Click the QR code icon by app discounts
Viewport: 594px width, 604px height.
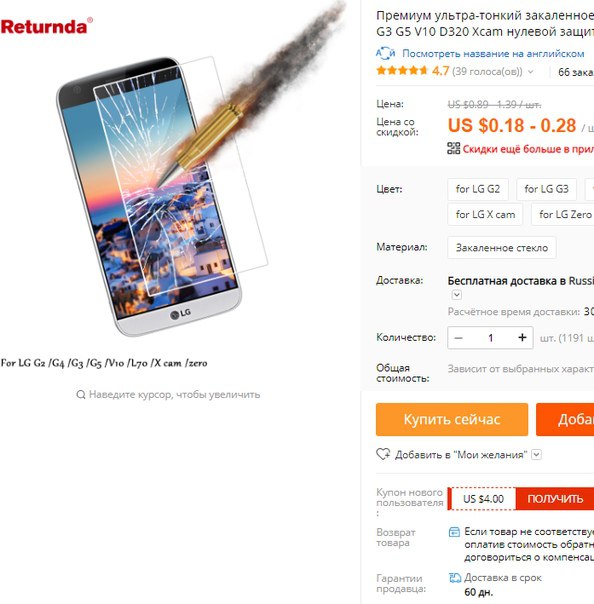tap(453, 148)
